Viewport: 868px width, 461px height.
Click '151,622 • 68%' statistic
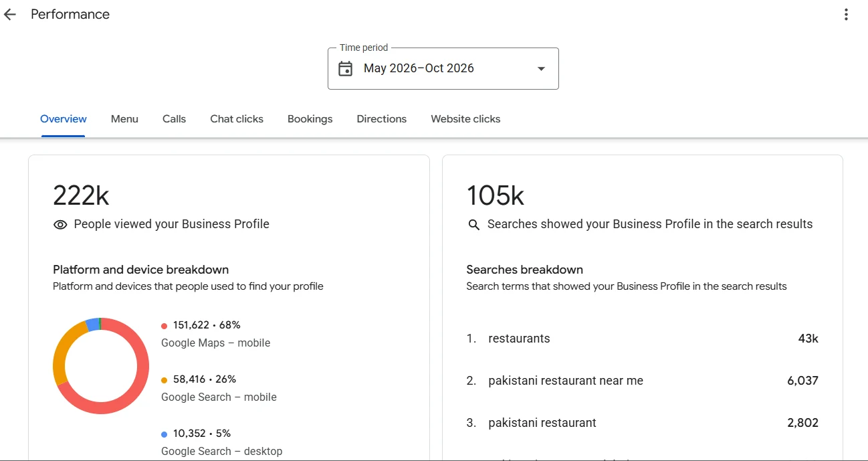207,325
